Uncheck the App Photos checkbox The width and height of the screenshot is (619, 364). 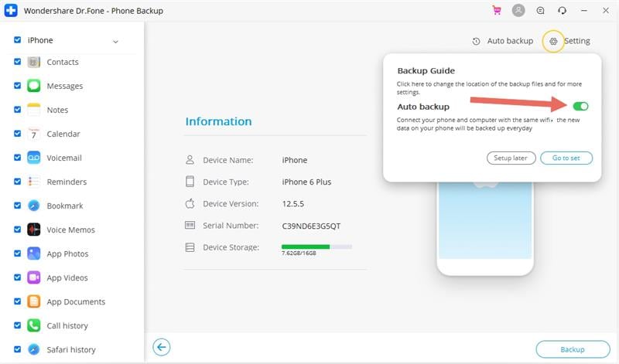click(17, 253)
